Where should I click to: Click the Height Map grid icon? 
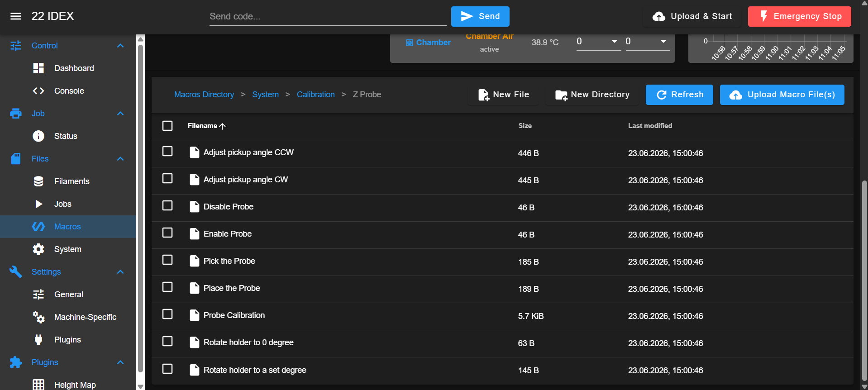[38, 385]
